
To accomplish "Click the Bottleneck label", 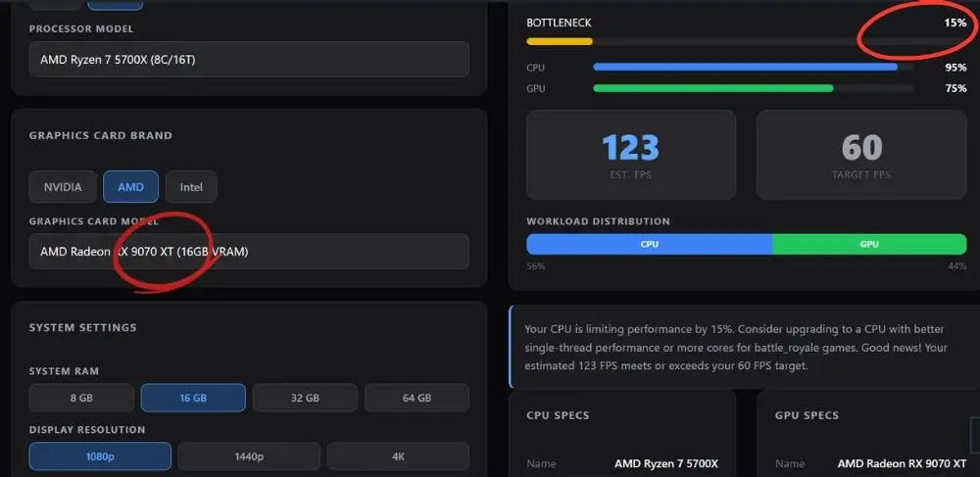I will (x=559, y=24).
